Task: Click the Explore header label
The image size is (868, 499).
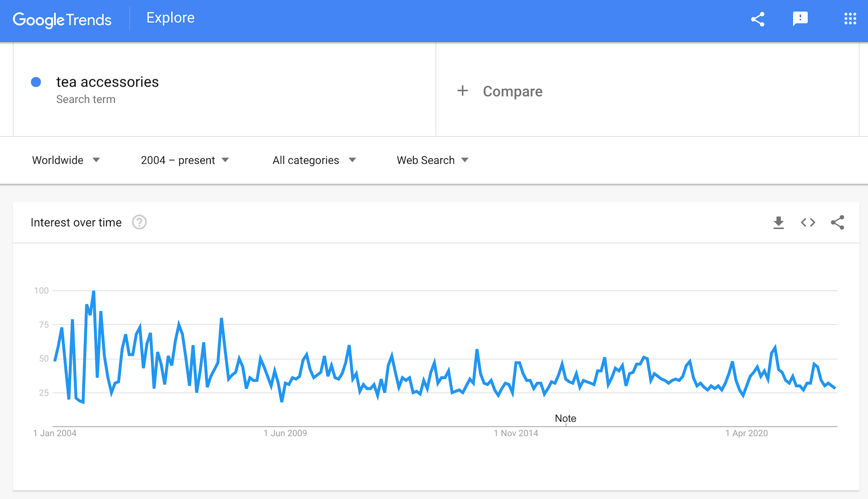Action: coord(170,18)
